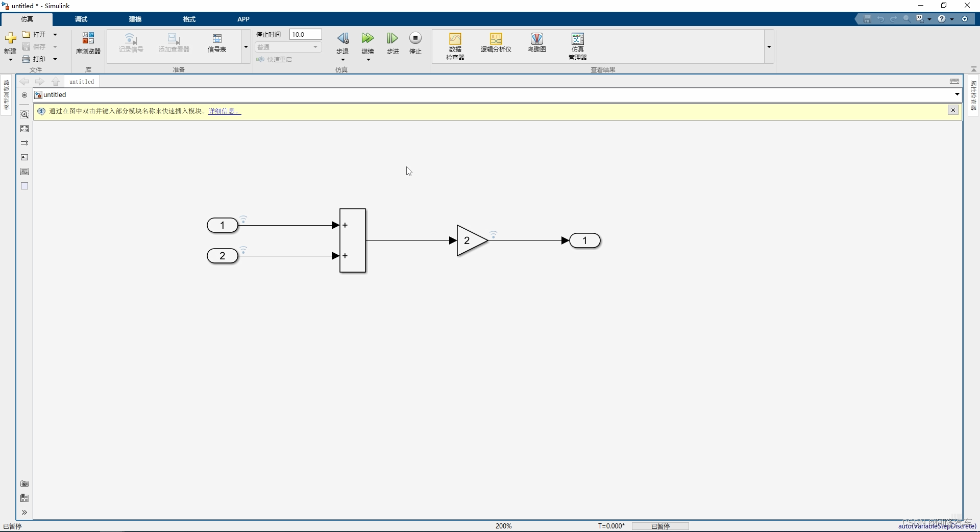This screenshot has width=980, height=532.
Task: Select the Zoom tool in the left palette
Action: tap(24, 115)
